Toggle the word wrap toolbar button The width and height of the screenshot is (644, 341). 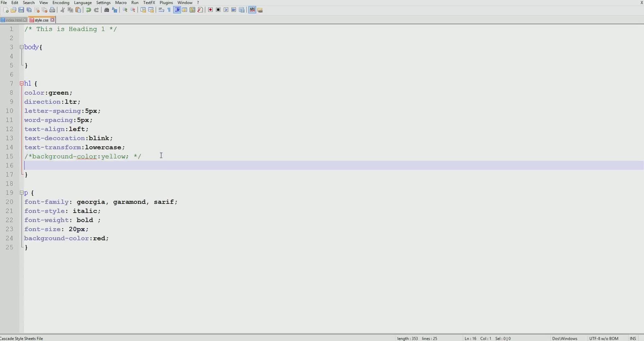coord(161,10)
